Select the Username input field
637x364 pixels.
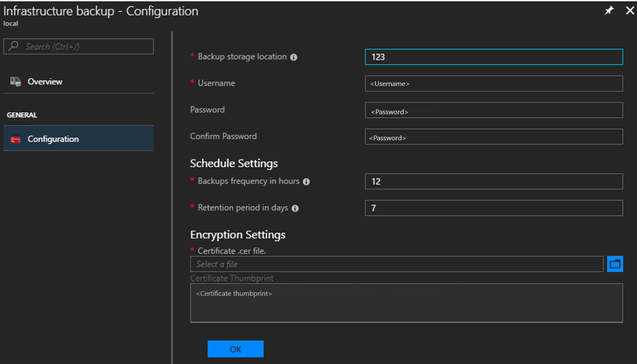pos(493,83)
